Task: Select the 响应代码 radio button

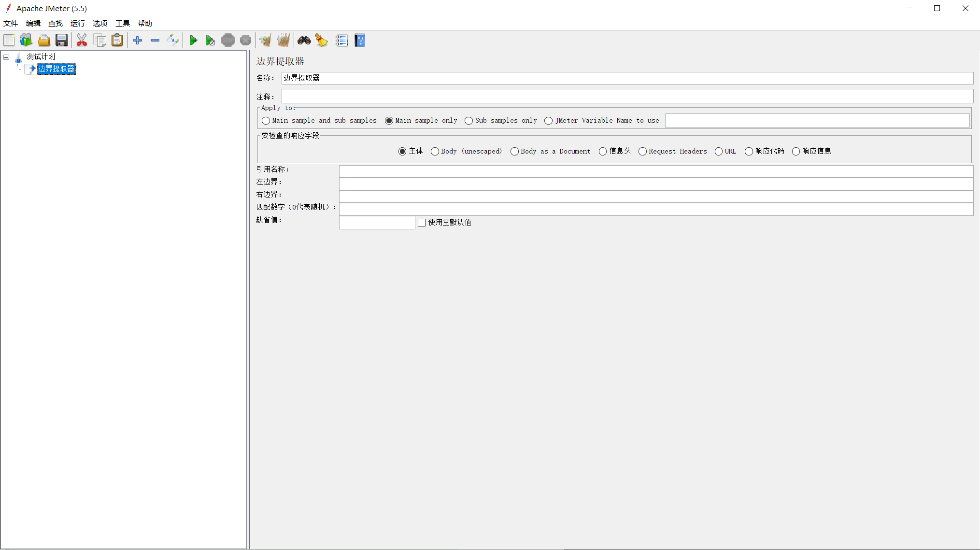Action: (749, 152)
